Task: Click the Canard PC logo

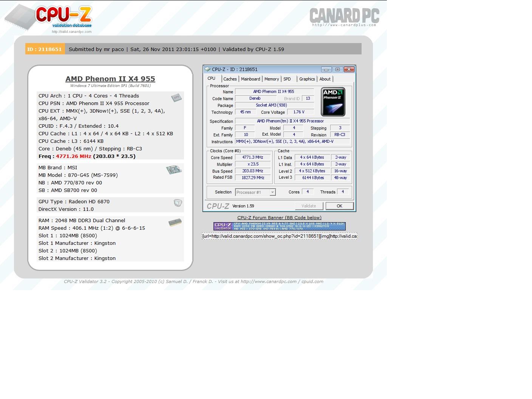Action: click(x=344, y=17)
